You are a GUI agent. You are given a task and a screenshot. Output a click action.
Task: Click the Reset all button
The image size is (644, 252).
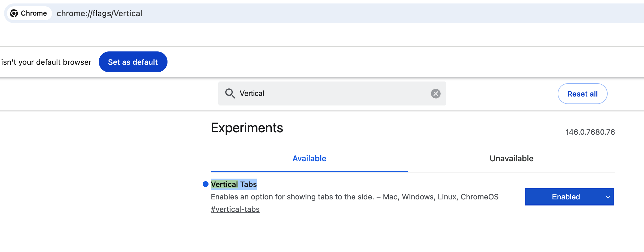coord(582,94)
